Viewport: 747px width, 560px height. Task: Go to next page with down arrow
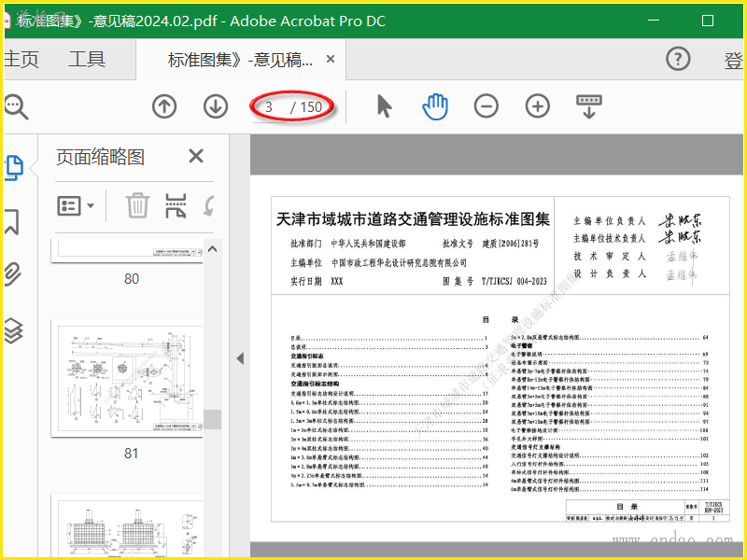216,106
